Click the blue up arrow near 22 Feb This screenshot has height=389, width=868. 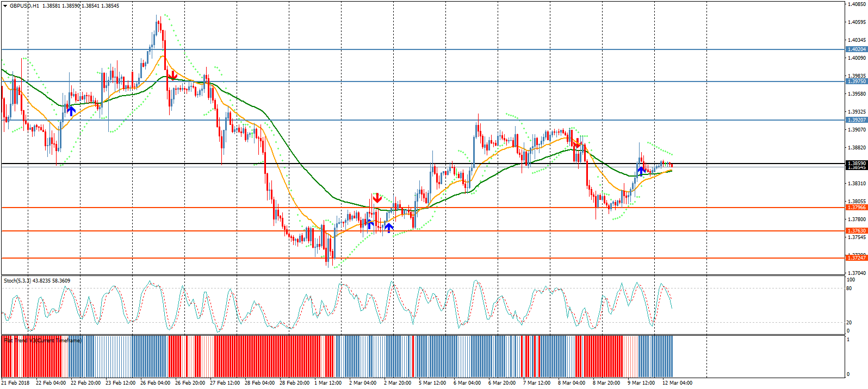[71, 110]
